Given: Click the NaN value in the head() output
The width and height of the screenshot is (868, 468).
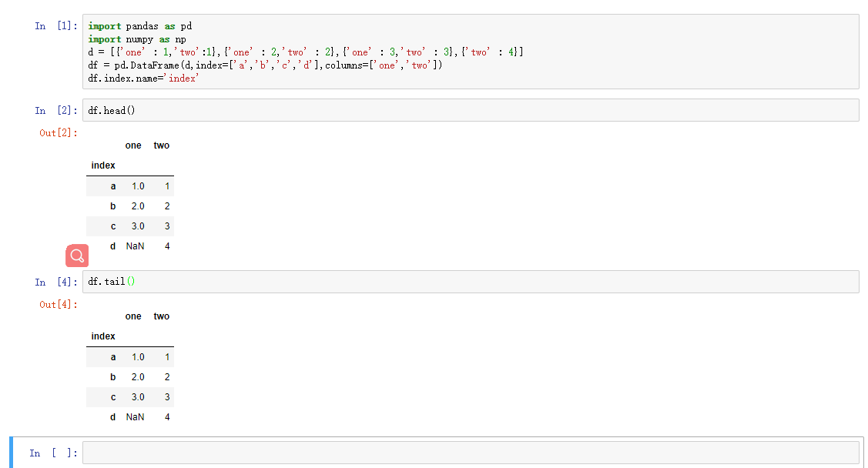Looking at the screenshot, I should pyautogui.click(x=135, y=246).
